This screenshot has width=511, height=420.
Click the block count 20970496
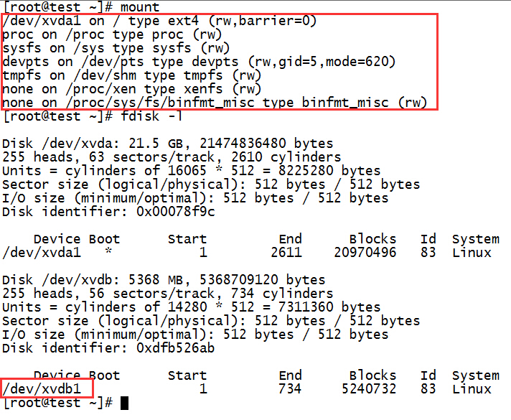[365, 253]
